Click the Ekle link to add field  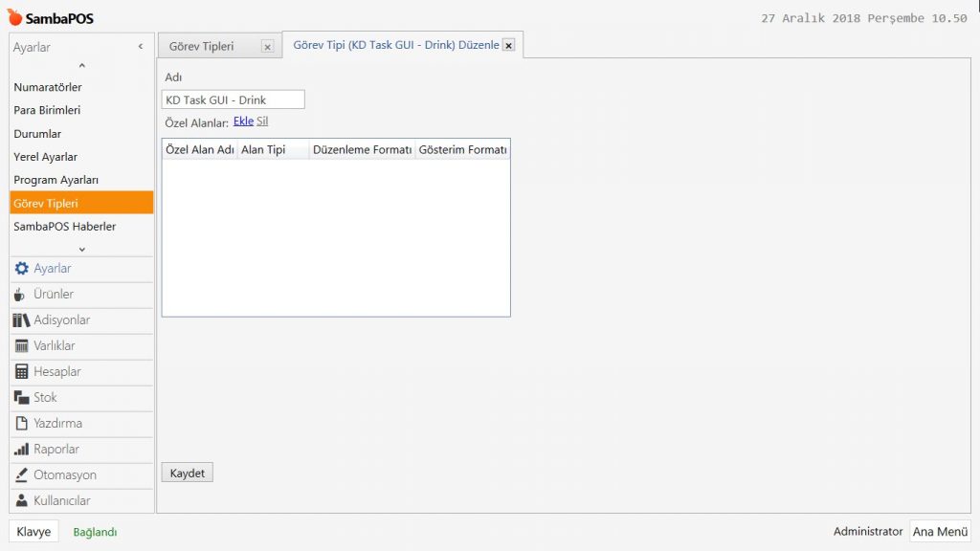(x=243, y=121)
